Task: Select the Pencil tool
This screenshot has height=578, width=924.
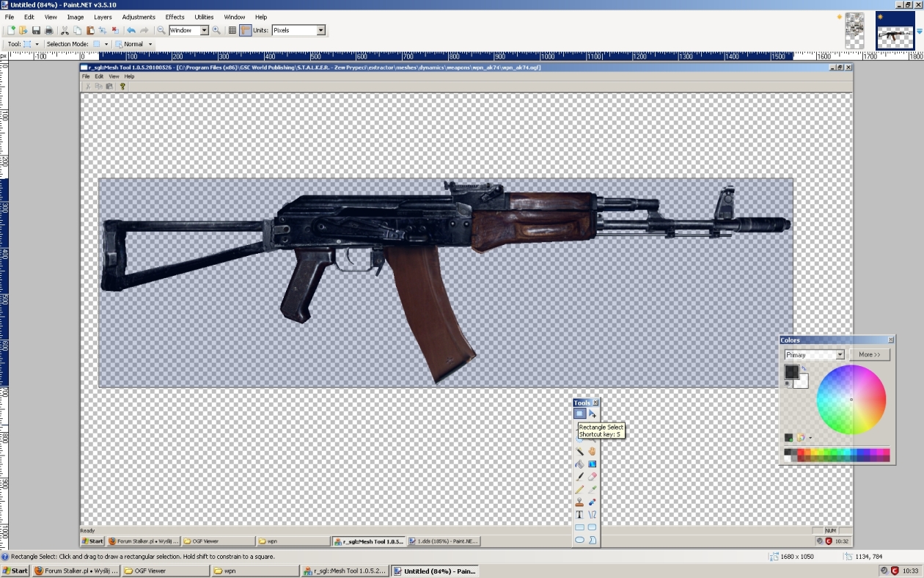Action: tap(579, 489)
